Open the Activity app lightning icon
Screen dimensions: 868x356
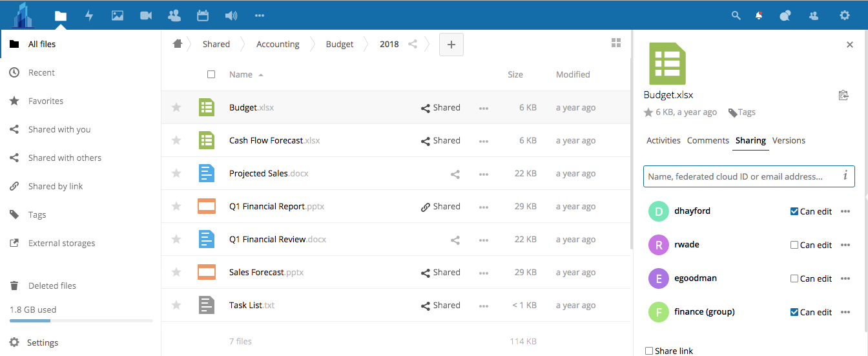[89, 16]
